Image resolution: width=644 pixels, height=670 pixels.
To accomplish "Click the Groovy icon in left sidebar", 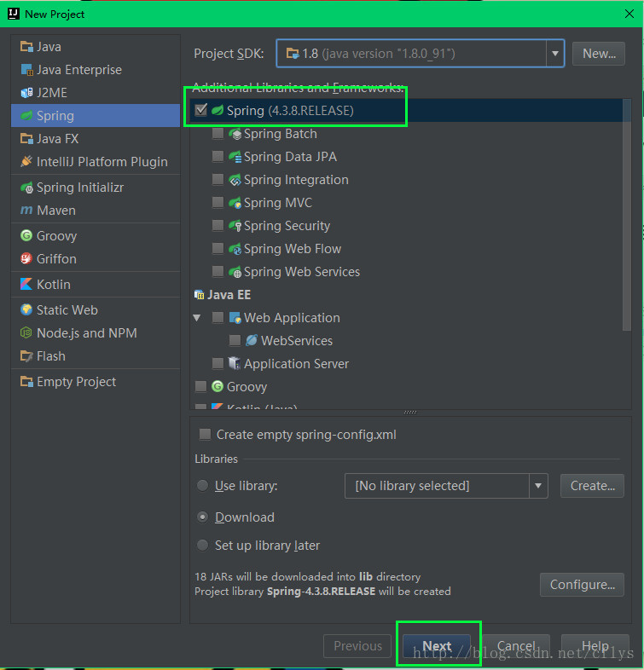I will click(x=26, y=235).
